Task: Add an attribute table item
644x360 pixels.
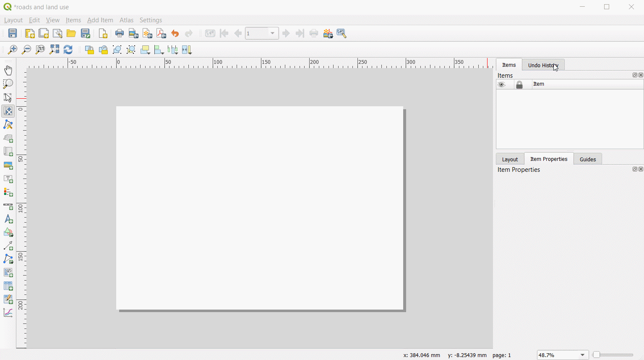Action: pyautogui.click(x=8, y=286)
